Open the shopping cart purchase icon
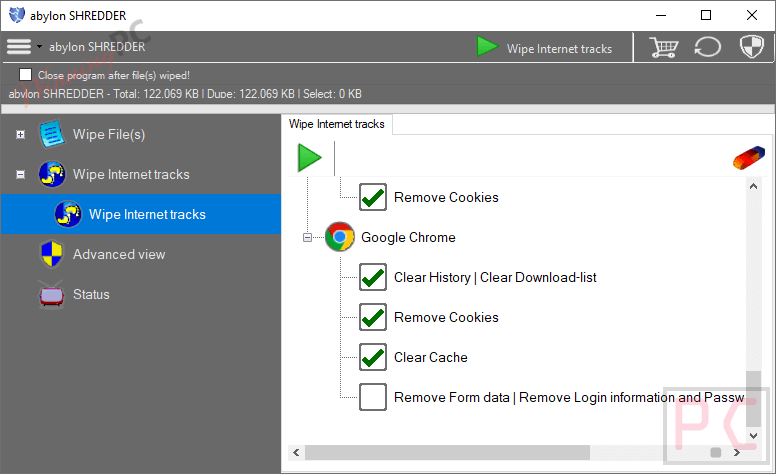 point(663,47)
